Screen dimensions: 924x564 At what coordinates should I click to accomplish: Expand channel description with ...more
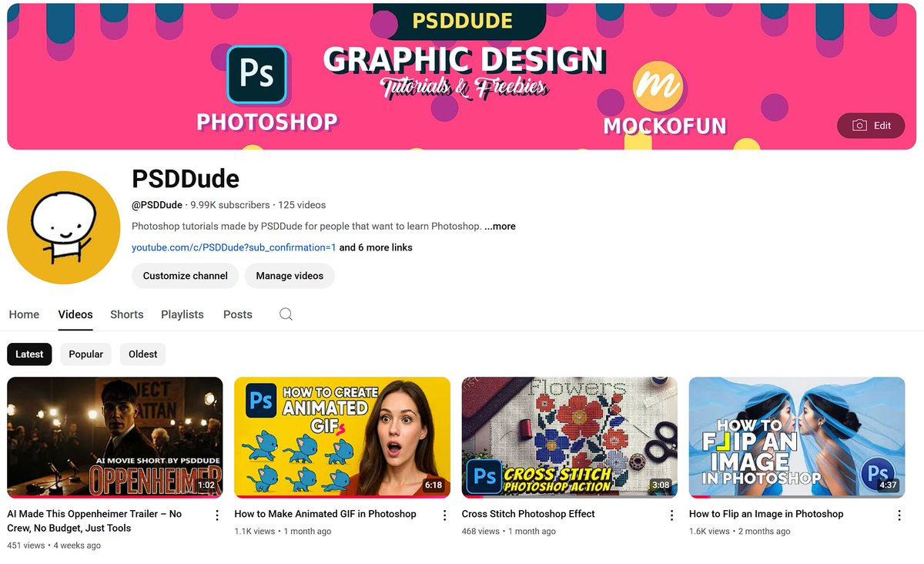500,227
